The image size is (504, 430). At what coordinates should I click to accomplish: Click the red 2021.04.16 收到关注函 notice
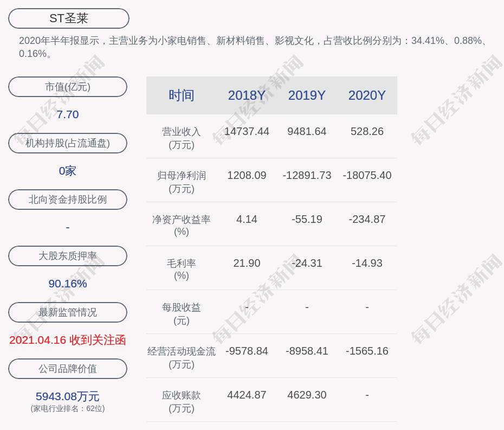click(68, 341)
